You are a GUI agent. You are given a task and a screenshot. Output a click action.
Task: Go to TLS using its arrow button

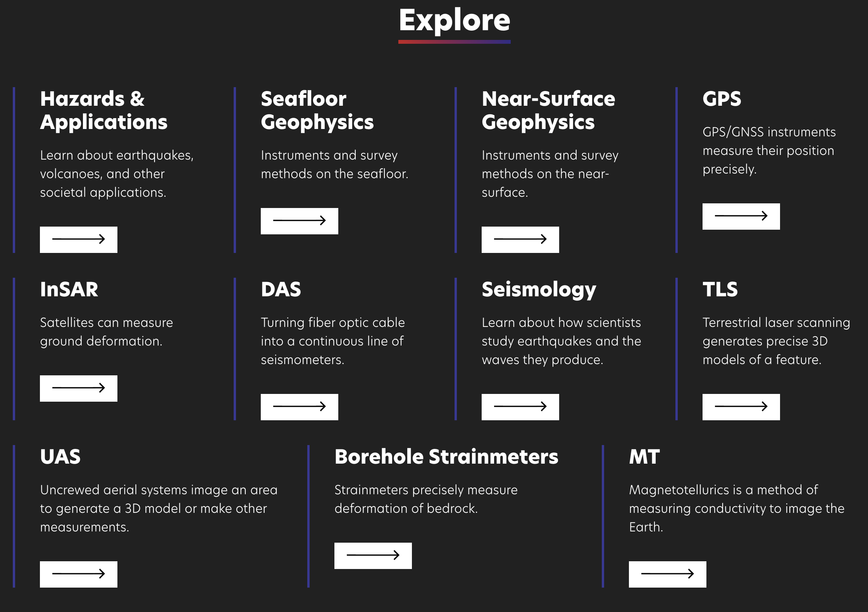(741, 407)
